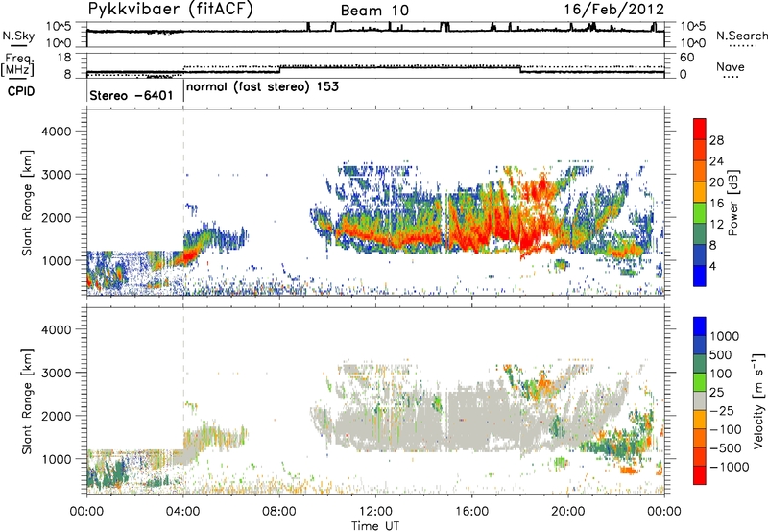Screen dimensions: 768x532
Task: Click the 16:00 time axis label
Action: pyautogui.click(x=471, y=512)
